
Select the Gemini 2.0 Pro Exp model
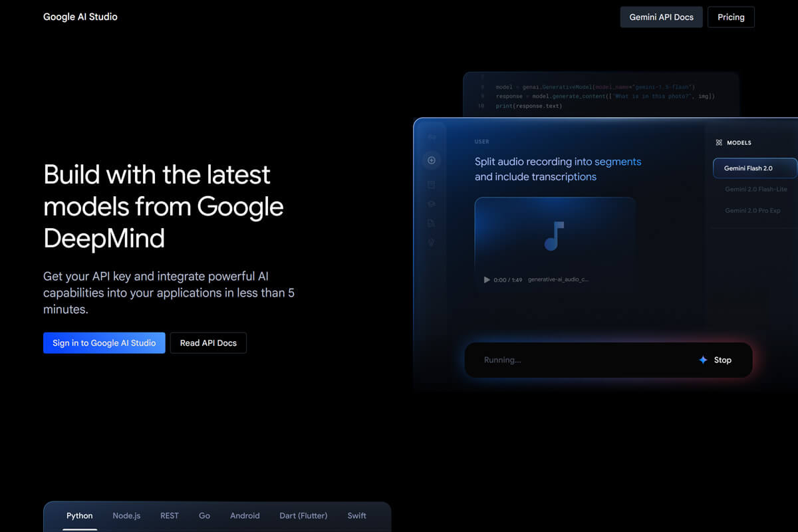(x=752, y=211)
